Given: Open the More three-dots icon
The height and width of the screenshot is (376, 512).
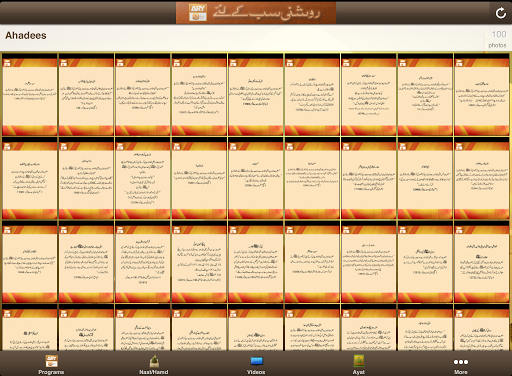Looking at the screenshot, I should [461, 362].
